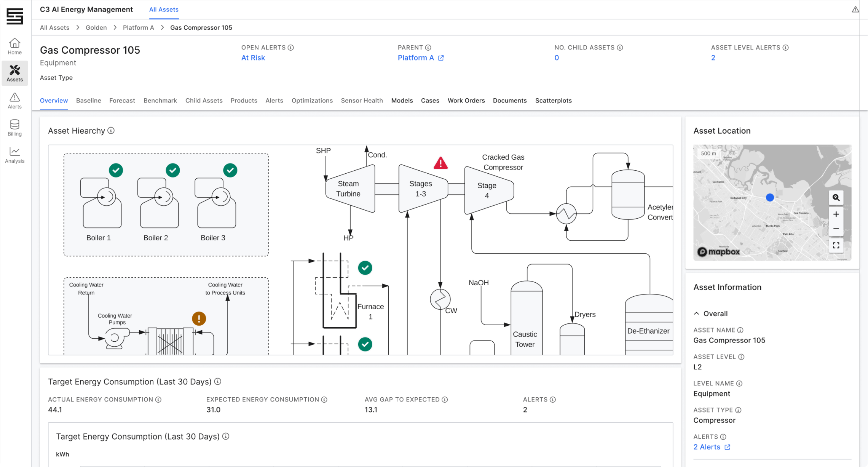Open the Documents tab
Image resolution: width=868 pixels, height=467 pixels.
[510, 101]
